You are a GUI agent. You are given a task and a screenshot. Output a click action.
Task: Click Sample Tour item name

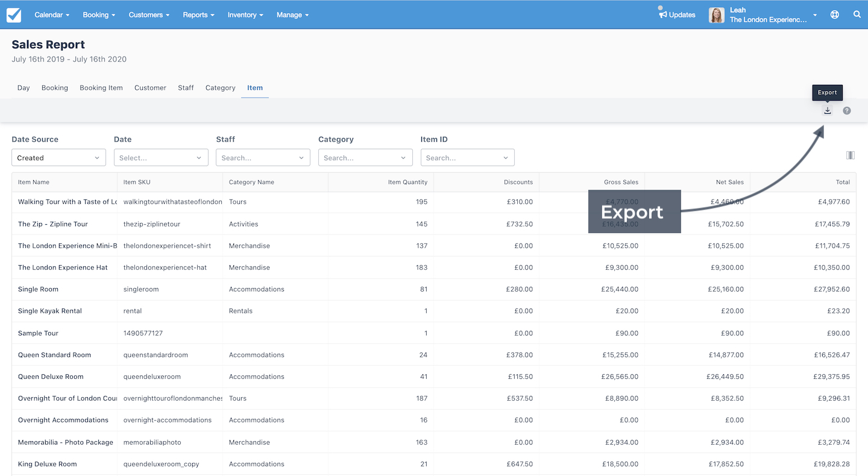click(38, 333)
